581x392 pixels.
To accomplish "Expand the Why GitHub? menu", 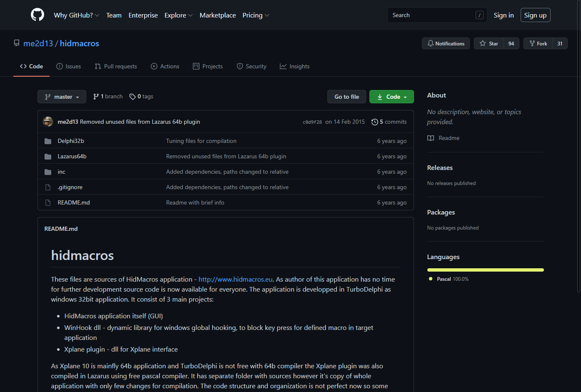I will coord(77,15).
